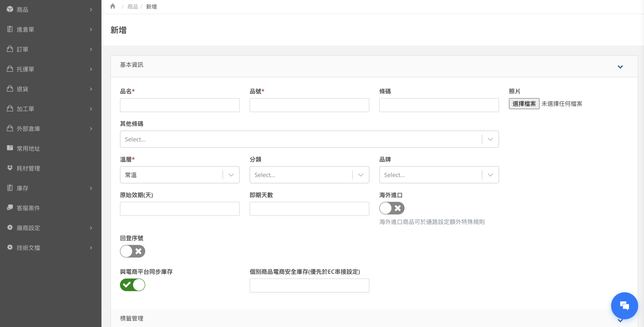This screenshot has height=327, width=644.
Task: Open the 品牌 Select dropdown
Action: [439, 175]
